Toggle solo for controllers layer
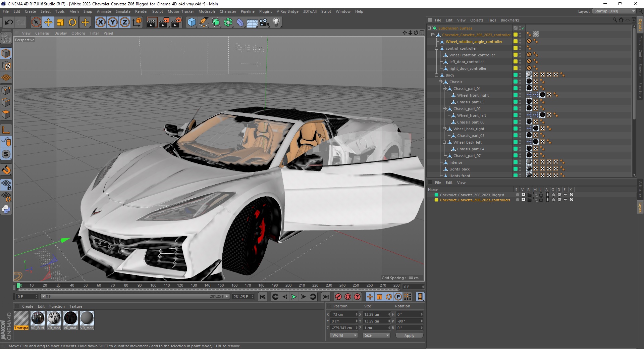Image resolution: width=644 pixels, height=349 pixels. tap(518, 200)
